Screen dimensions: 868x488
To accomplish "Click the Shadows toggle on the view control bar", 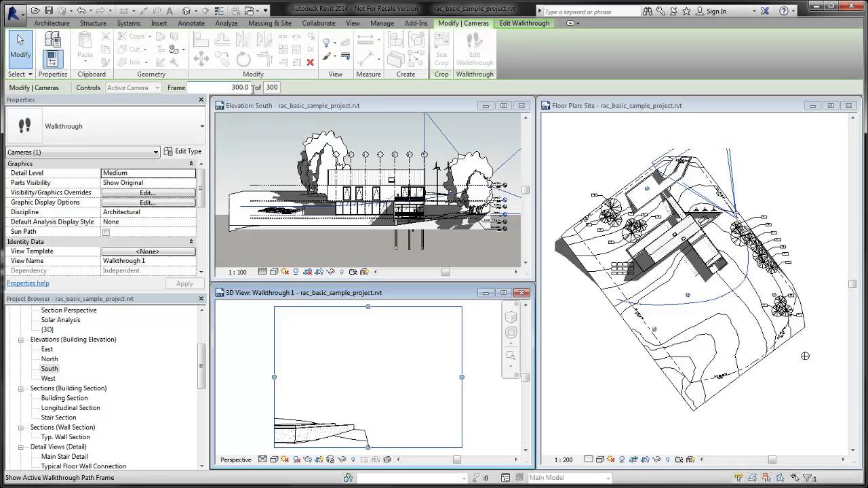I will pyautogui.click(x=297, y=272).
